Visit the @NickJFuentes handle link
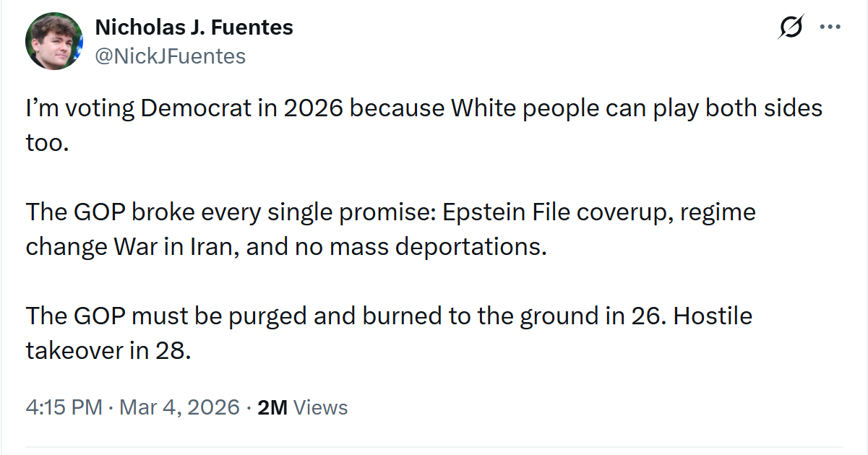Image resolution: width=868 pixels, height=455 pixels. point(171,56)
